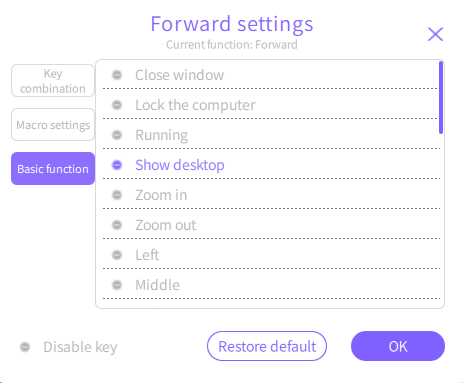Screen dimensions: 463x383
Task: Close the Forward settings dialog
Action: pyautogui.click(x=435, y=34)
